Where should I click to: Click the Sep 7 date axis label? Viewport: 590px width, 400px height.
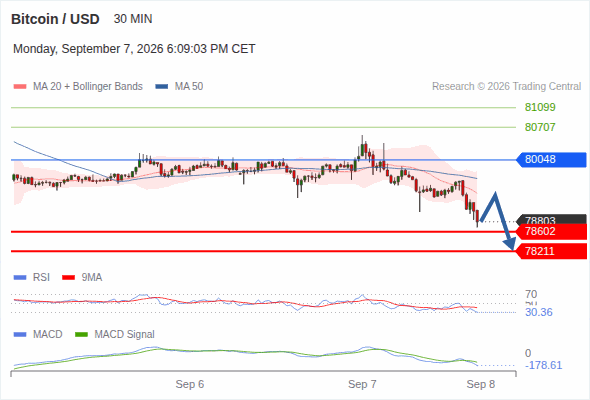362,384
